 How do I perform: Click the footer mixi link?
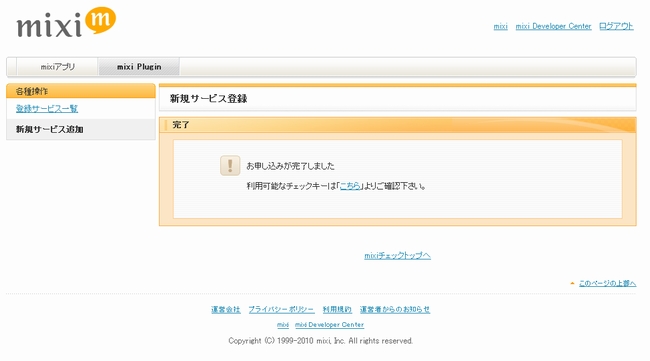[283, 325]
